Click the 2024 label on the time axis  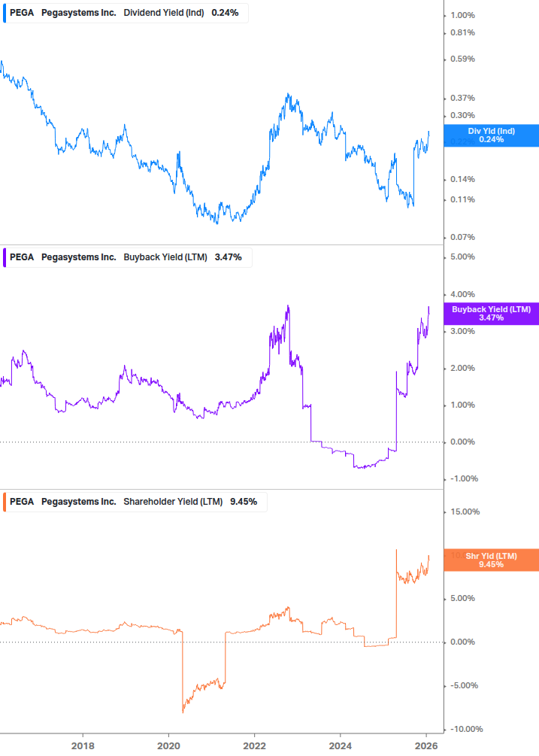pyautogui.click(x=340, y=746)
